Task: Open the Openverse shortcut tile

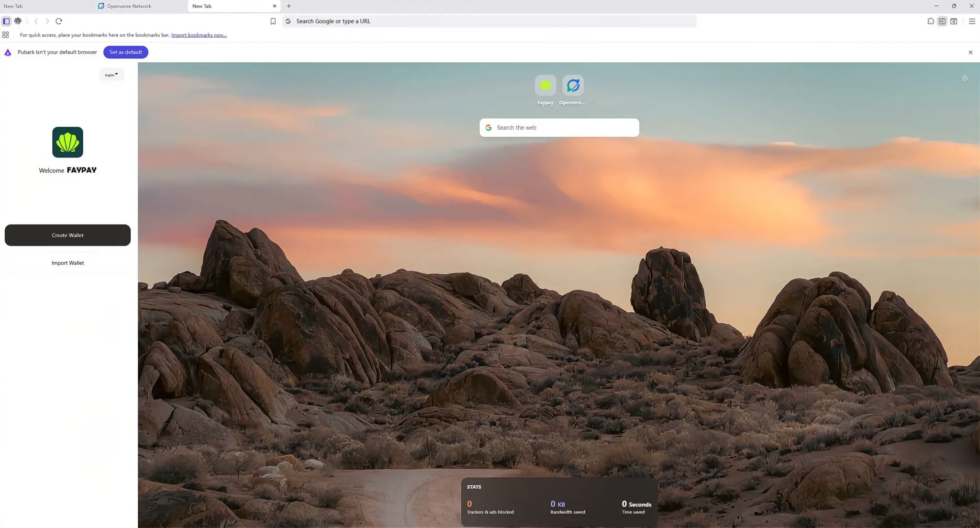Action: 572,86
